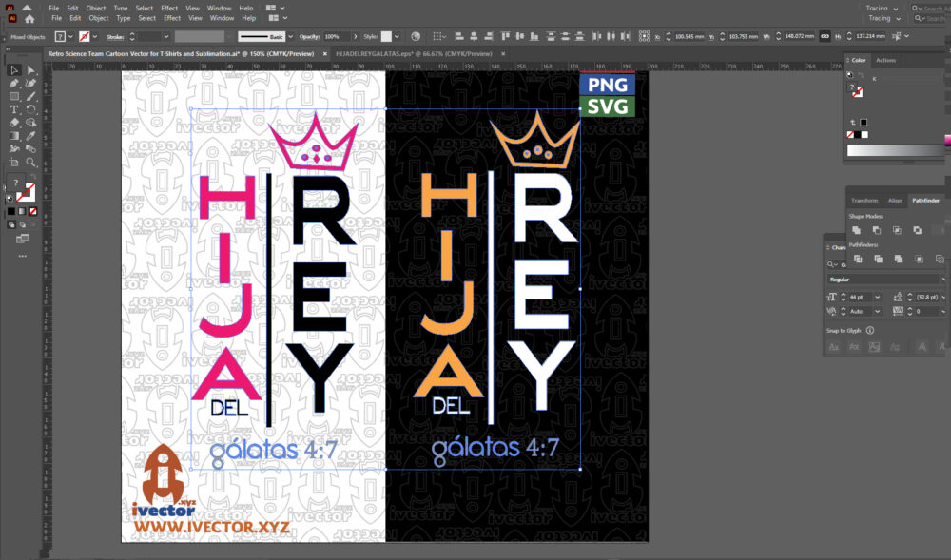
Task: Toggle Color fill mode below fill swatch
Action: click(x=10, y=211)
